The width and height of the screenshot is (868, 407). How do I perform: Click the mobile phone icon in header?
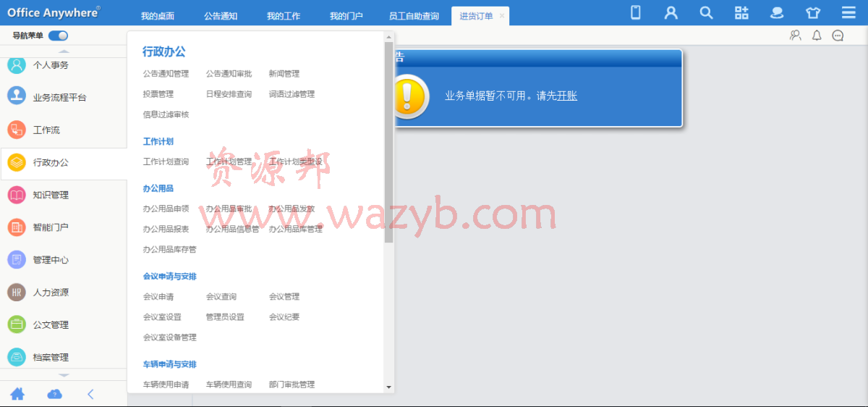tap(636, 12)
